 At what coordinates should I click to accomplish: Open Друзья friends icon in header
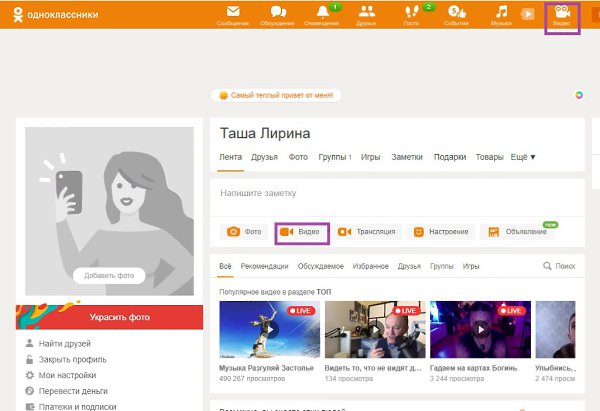[366, 14]
